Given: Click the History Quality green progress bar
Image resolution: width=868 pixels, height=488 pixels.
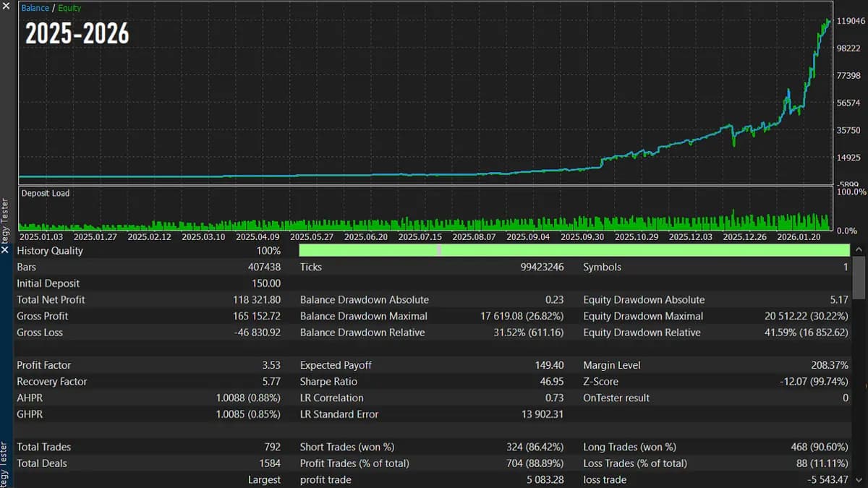Looking at the screenshot, I should [x=574, y=250].
